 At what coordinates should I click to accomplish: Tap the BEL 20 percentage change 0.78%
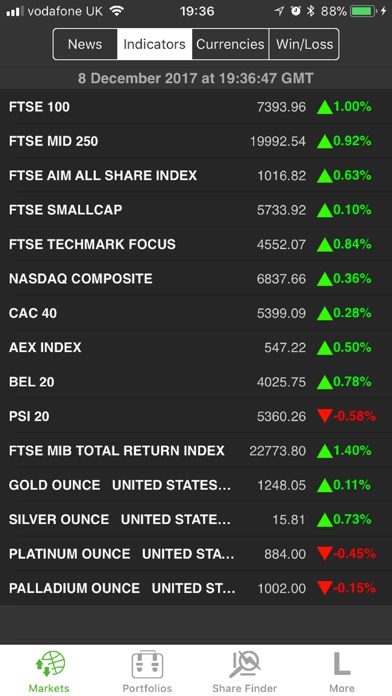point(352,382)
